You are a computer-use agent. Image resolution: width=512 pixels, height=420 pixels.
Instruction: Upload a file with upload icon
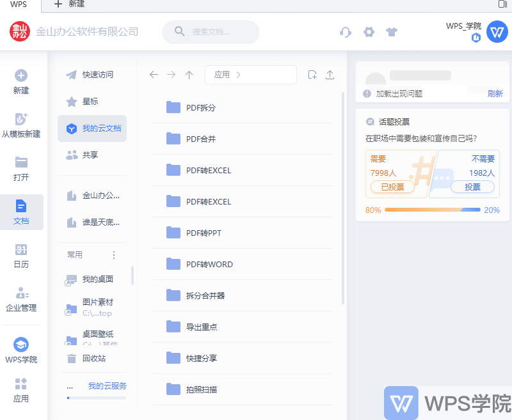pyautogui.click(x=330, y=75)
